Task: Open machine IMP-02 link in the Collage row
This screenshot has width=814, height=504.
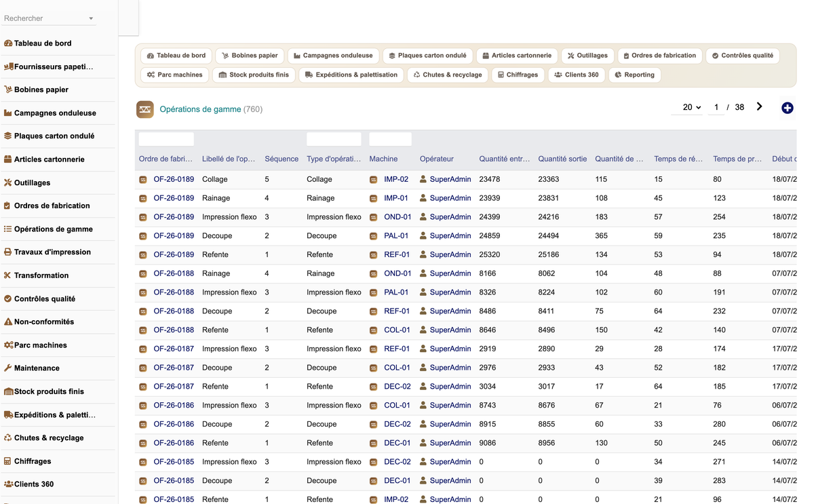Action: coord(396,179)
